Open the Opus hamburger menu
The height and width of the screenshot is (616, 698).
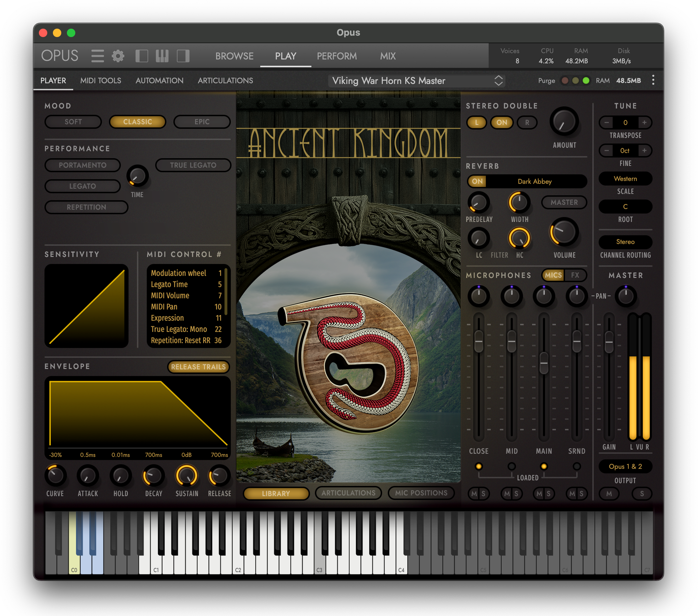point(97,56)
